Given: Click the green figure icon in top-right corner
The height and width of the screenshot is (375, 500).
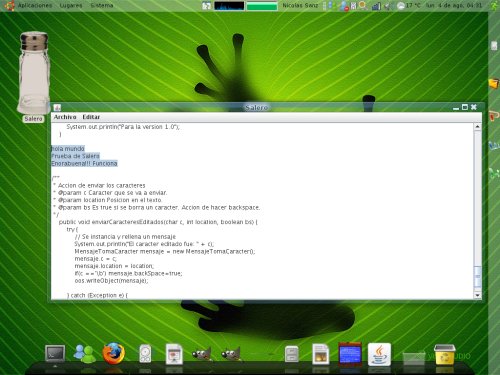Looking at the screenshot, I should (x=494, y=6).
